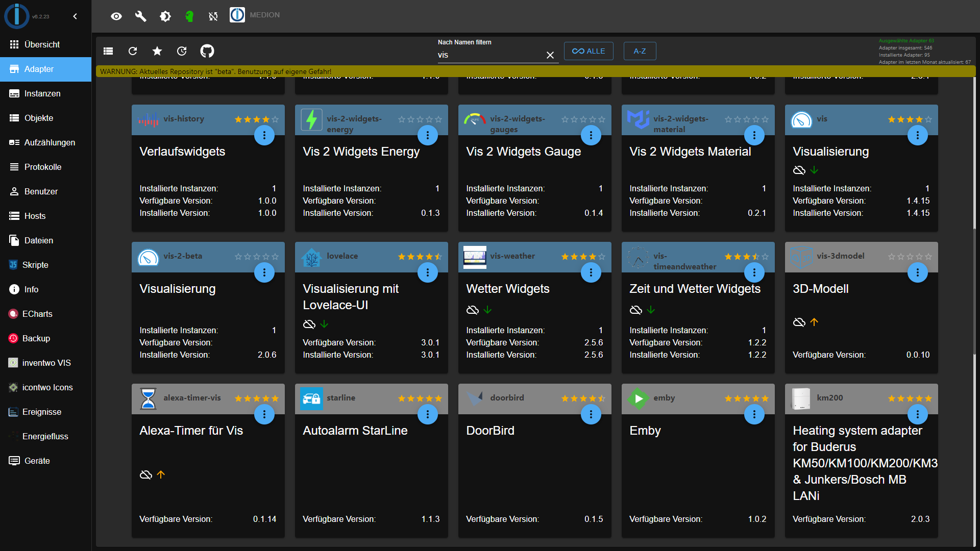Click vis-history star rating

[x=257, y=119]
